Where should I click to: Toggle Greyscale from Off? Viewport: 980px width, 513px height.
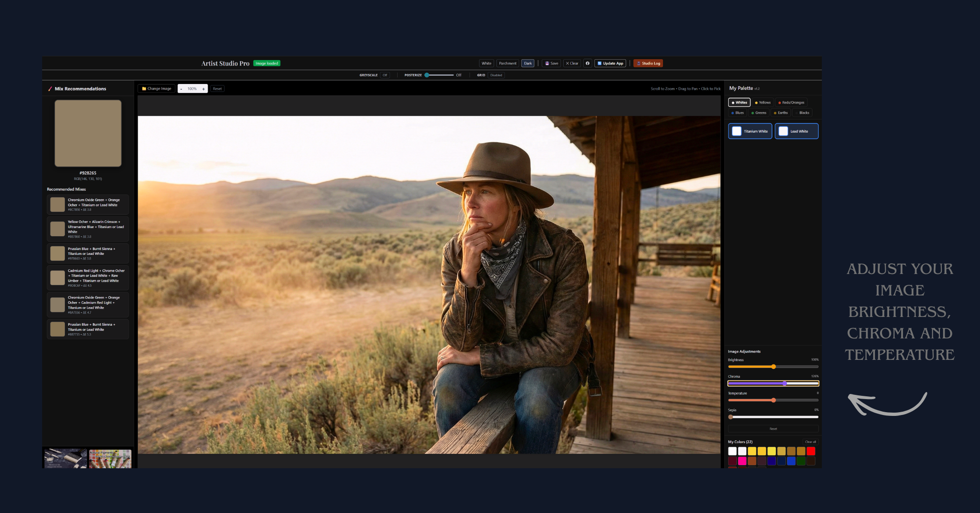[x=385, y=75]
